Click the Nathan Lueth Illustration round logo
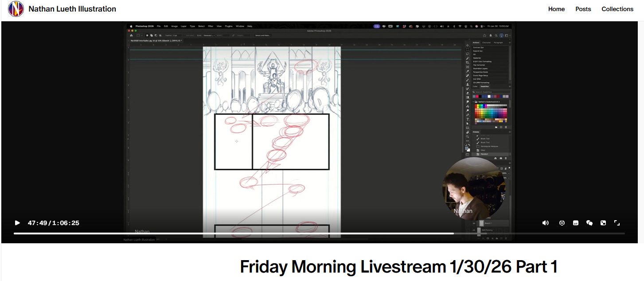644x281 pixels. pos(16,9)
